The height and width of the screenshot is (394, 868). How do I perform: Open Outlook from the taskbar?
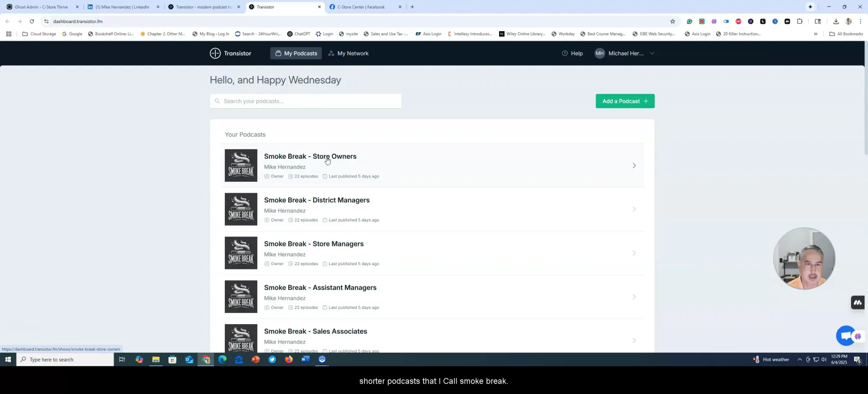[189, 359]
